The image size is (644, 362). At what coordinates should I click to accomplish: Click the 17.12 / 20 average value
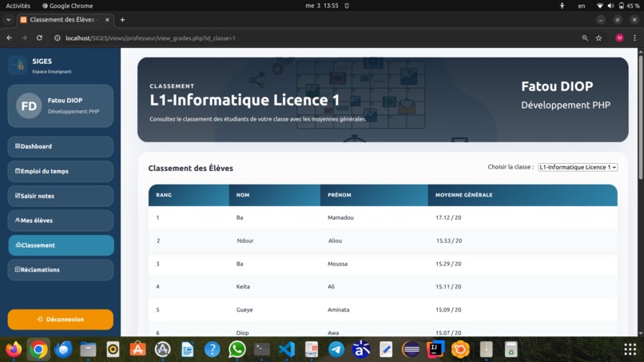448,217
